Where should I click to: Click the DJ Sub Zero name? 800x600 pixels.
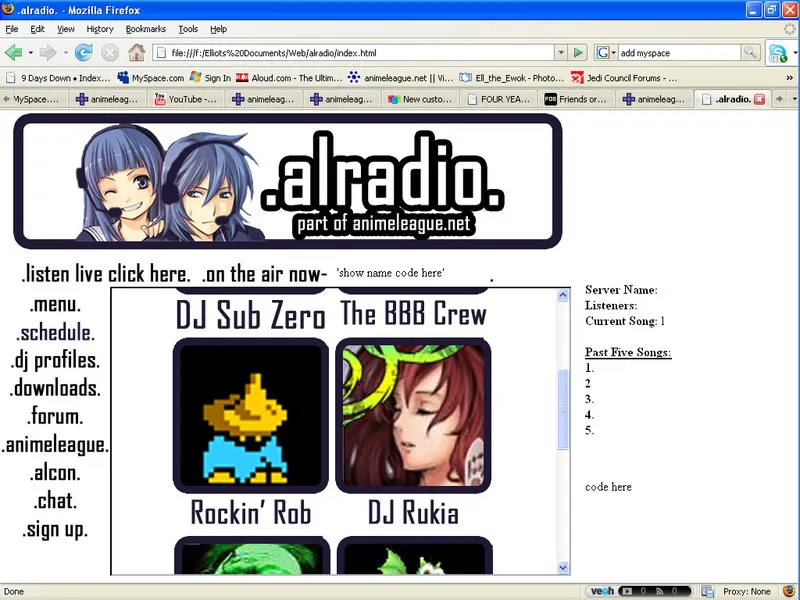(251, 315)
